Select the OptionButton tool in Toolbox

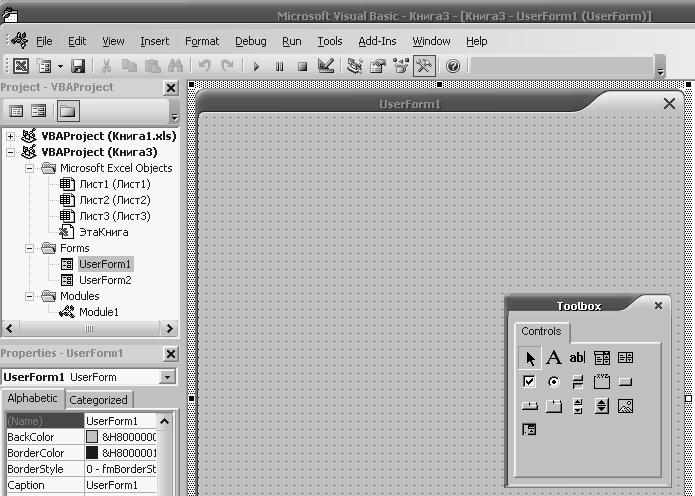[x=554, y=382]
